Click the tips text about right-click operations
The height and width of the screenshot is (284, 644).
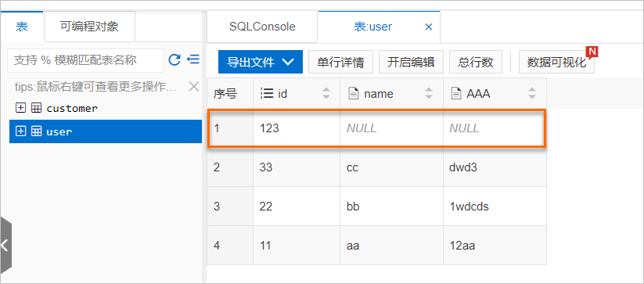click(x=95, y=87)
